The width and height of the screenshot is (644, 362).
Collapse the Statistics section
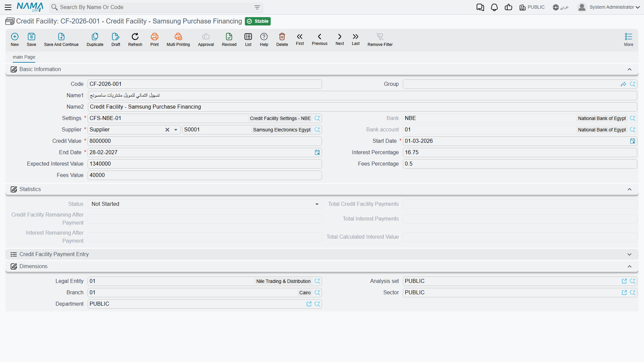(x=630, y=189)
